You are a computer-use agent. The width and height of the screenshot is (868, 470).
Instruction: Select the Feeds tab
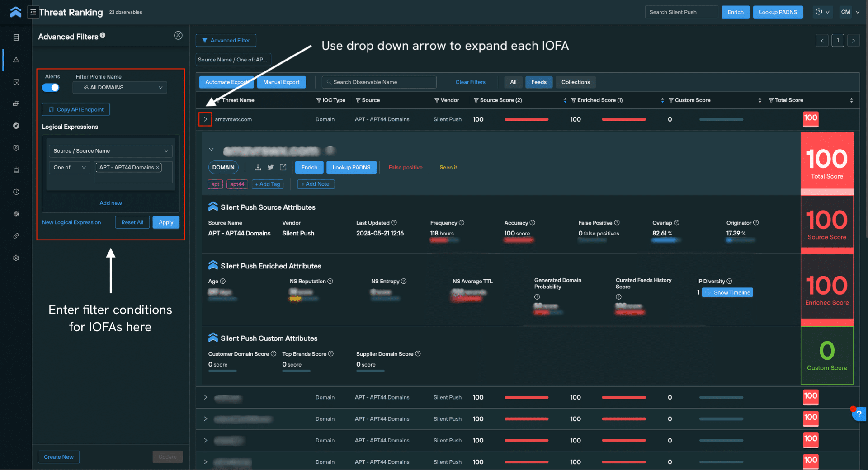point(538,82)
